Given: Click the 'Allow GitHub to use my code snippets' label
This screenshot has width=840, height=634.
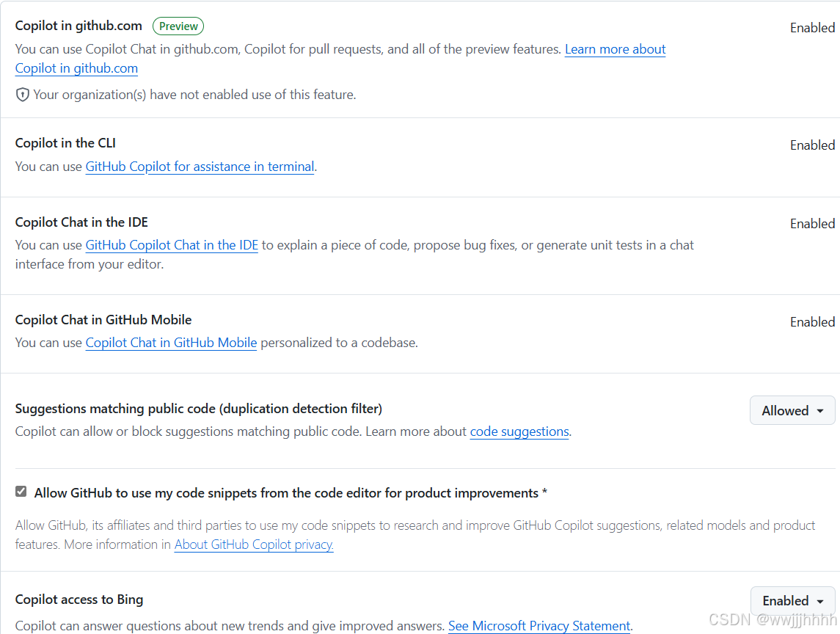Looking at the screenshot, I should (x=291, y=493).
